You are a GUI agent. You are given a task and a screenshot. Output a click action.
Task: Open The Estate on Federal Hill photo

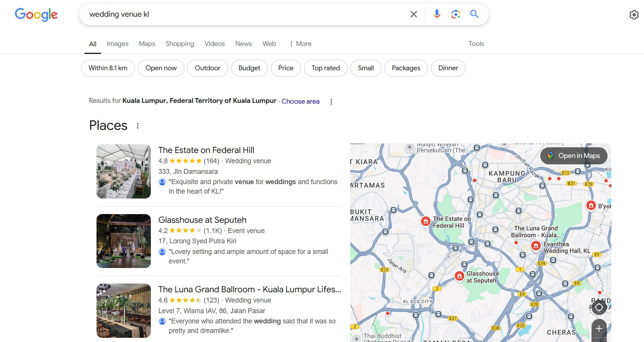point(123,171)
